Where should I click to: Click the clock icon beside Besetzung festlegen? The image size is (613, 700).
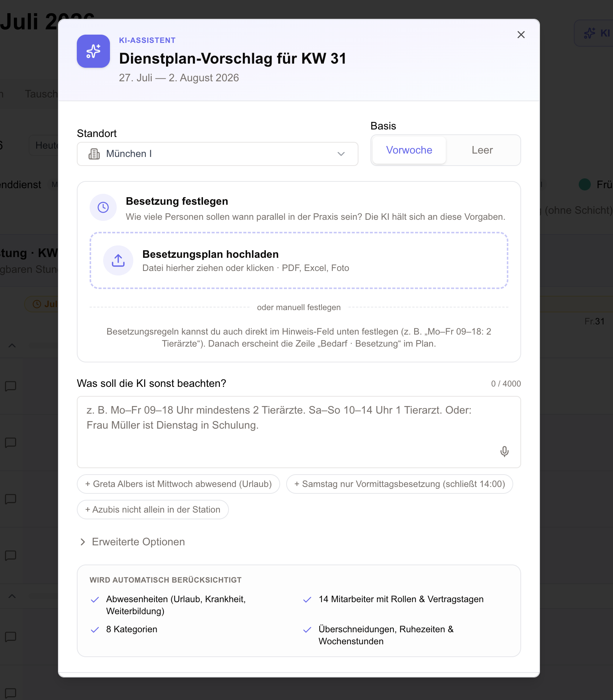103,207
